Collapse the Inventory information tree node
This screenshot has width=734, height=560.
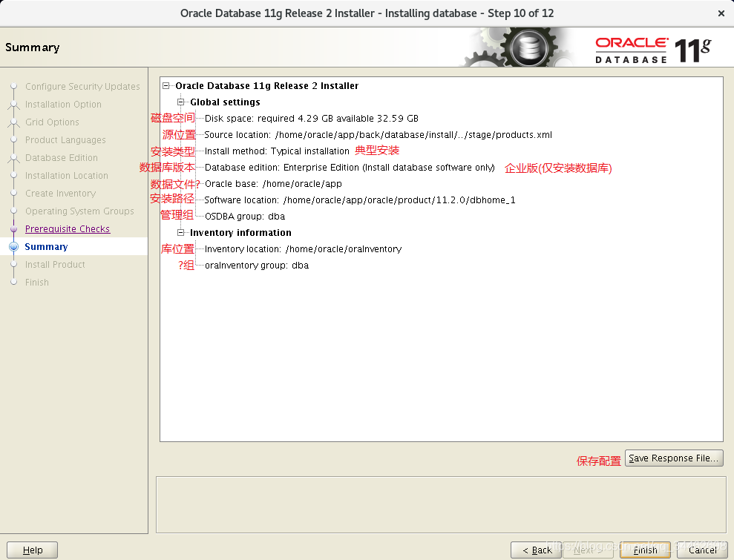[180, 232]
